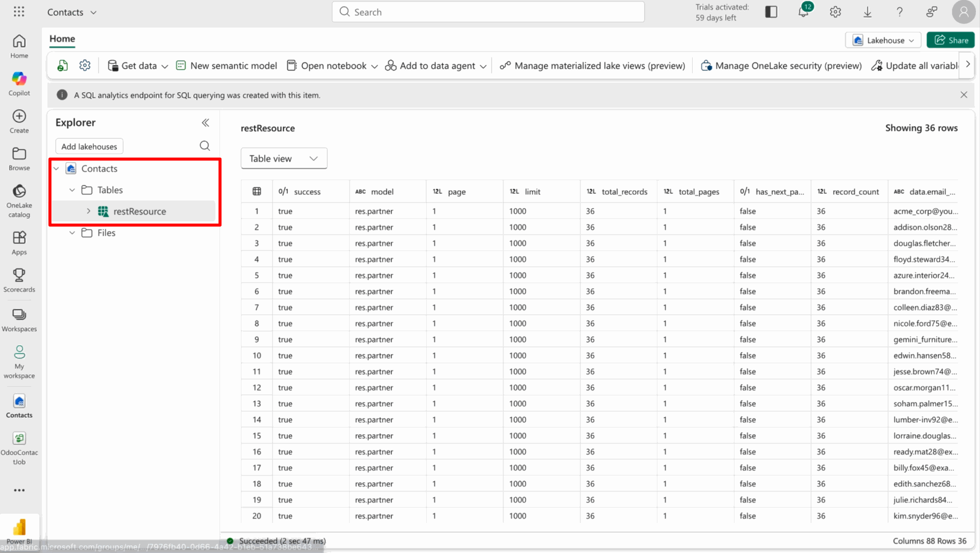Open the Get data menu
The width and height of the screenshot is (980, 553).
pos(138,66)
